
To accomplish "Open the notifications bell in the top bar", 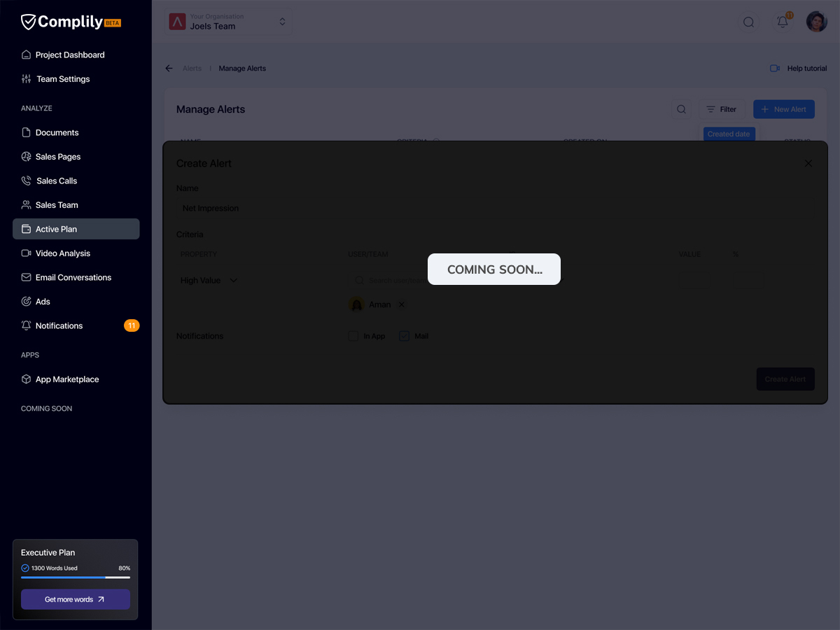I will [783, 22].
